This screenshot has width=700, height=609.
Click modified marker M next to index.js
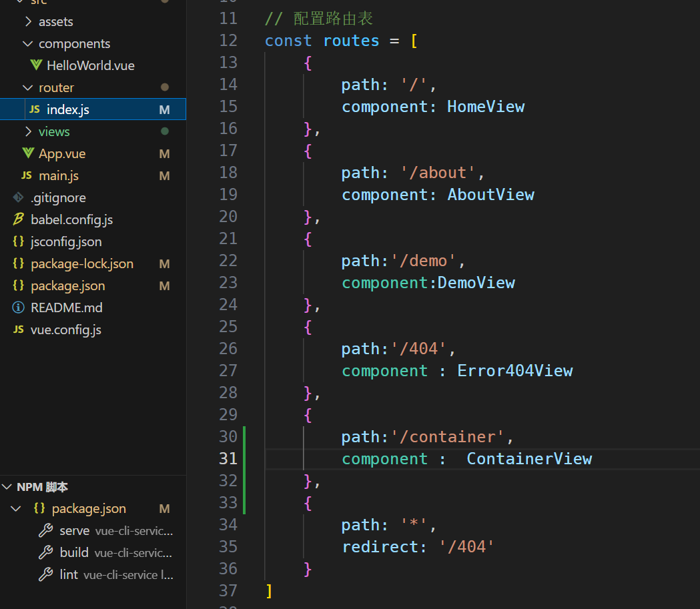[x=164, y=110]
